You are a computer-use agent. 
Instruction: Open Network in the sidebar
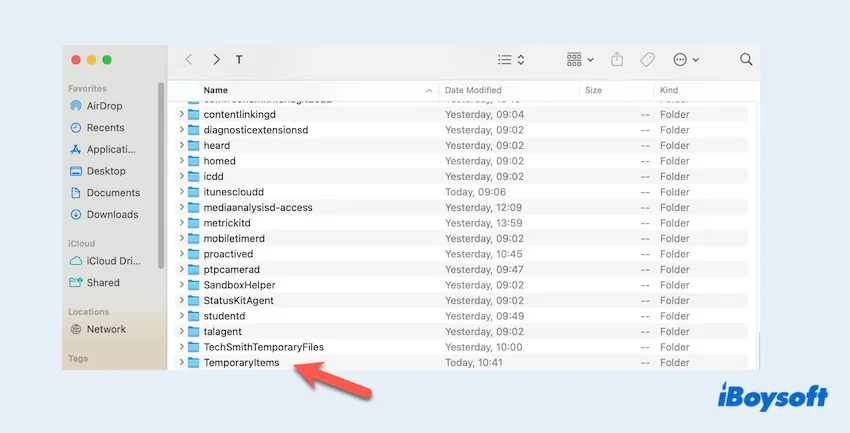98,329
